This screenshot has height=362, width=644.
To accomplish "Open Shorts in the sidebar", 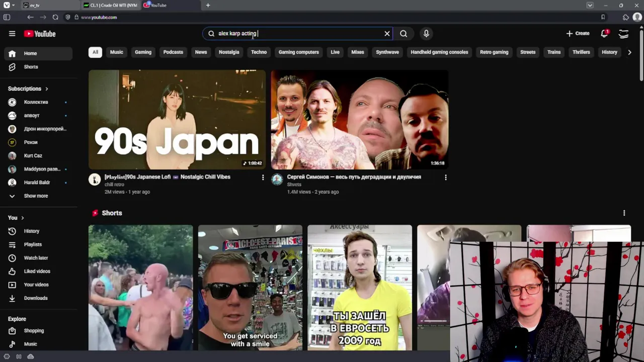I will pos(38,67).
